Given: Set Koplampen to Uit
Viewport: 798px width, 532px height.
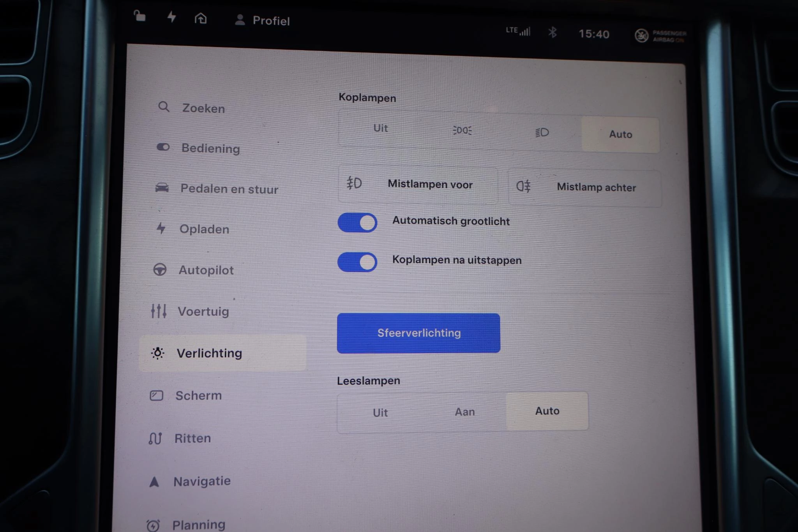Looking at the screenshot, I should click(380, 128).
